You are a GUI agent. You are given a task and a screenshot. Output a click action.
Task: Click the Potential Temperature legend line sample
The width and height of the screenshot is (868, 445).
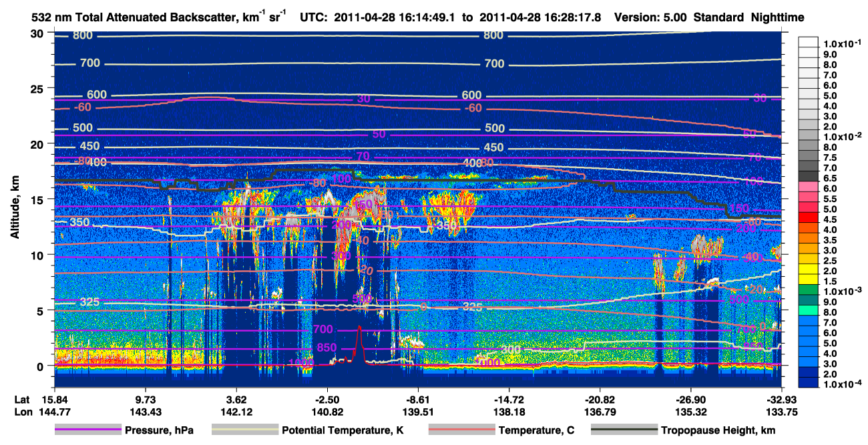click(244, 431)
